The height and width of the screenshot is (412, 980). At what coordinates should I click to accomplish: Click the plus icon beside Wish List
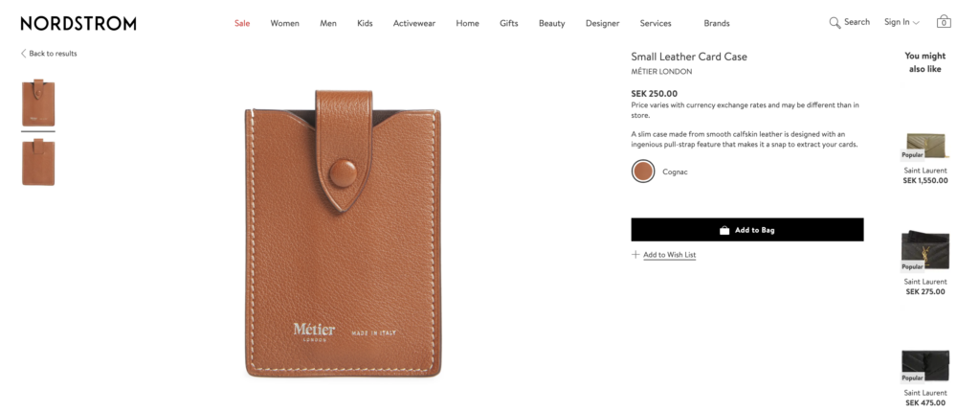[x=635, y=254]
